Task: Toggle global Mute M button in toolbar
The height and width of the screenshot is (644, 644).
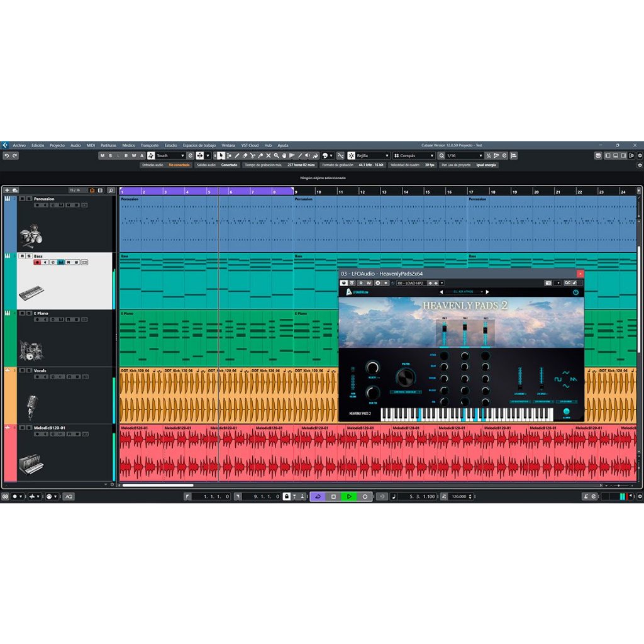Action: point(103,156)
